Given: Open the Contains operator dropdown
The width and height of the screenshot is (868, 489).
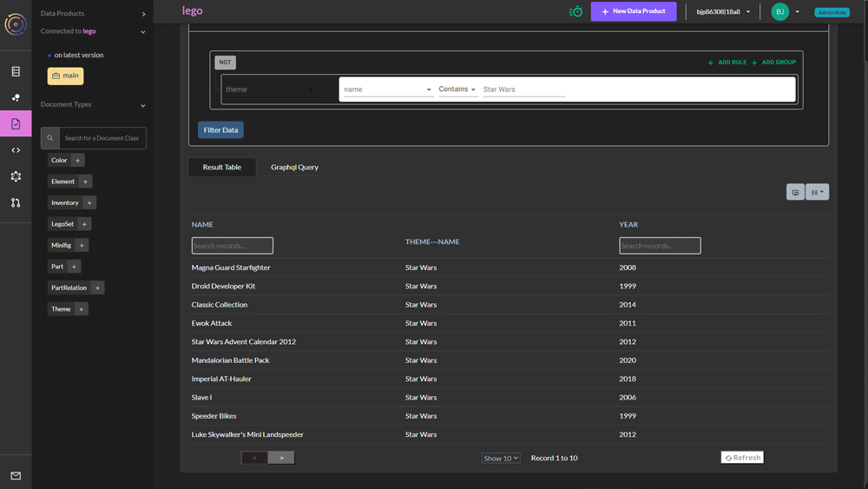Looking at the screenshot, I should [x=457, y=89].
